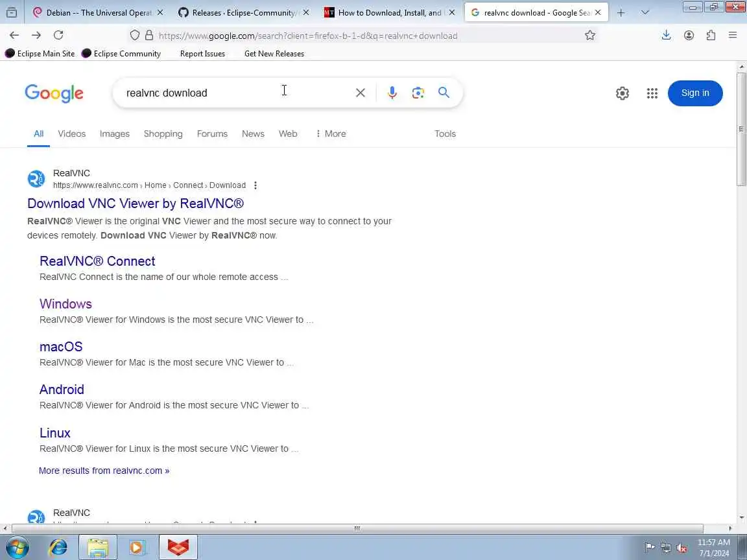Click the muted volume speaker tray icon
The image size is (747, 560).
tap(682, 548)
